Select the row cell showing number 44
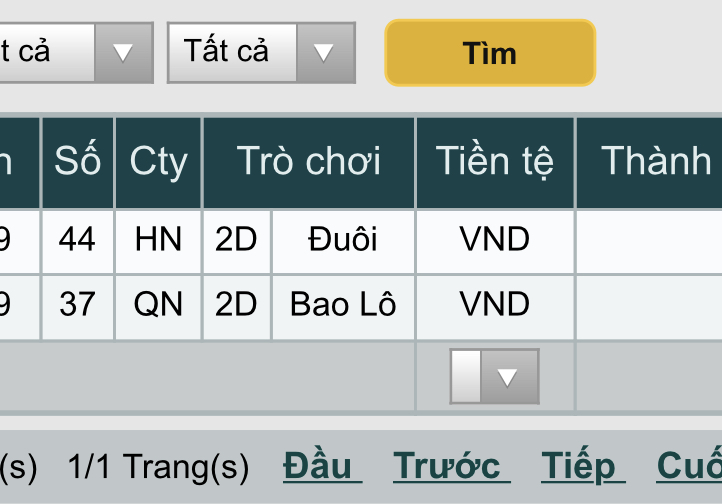 point(78,240)
